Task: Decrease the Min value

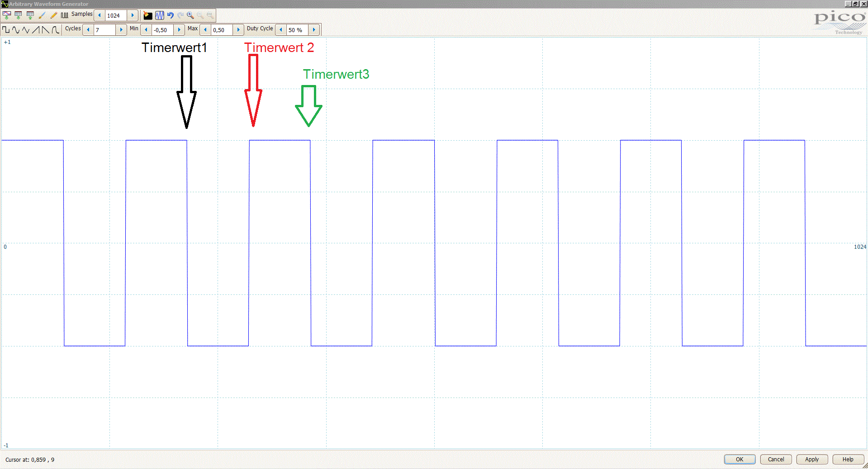Action: pyautogui.click(x=146, y=30)
